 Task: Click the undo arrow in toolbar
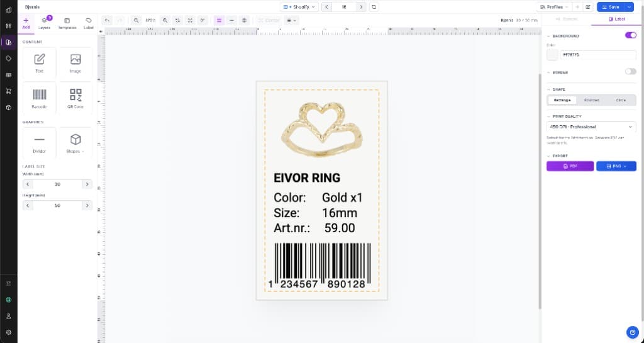coord(107,20)
